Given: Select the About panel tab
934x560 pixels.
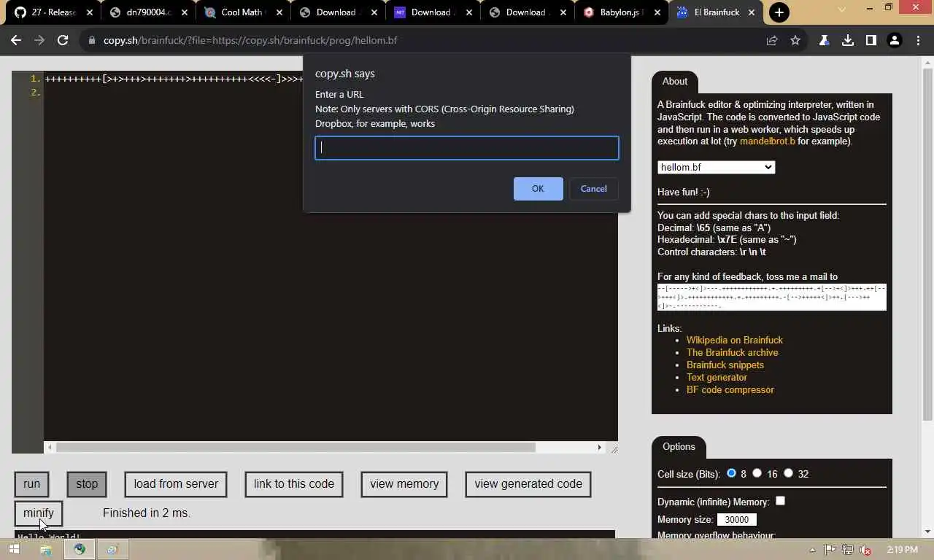Looking at the screenshot, I should [674, 81].
